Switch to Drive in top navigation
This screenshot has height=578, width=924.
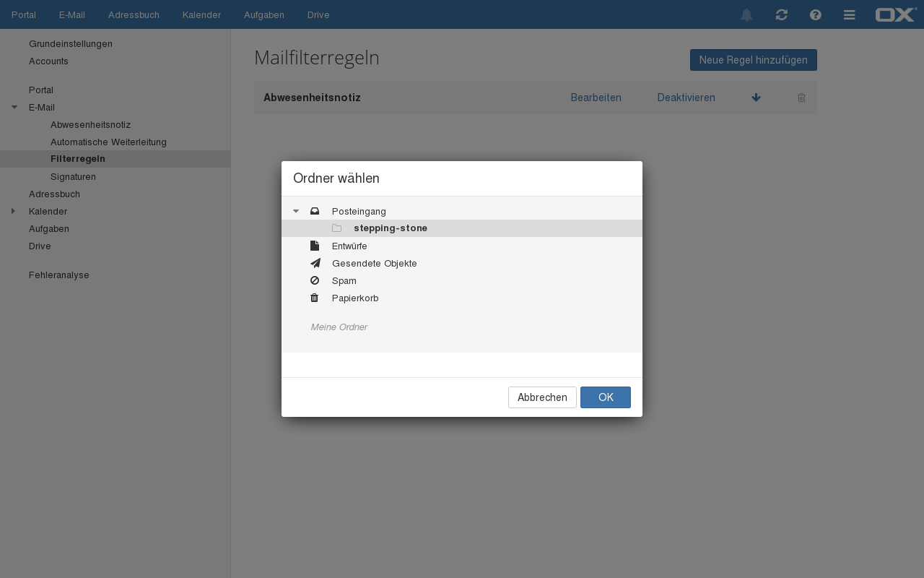pos(318,15)
